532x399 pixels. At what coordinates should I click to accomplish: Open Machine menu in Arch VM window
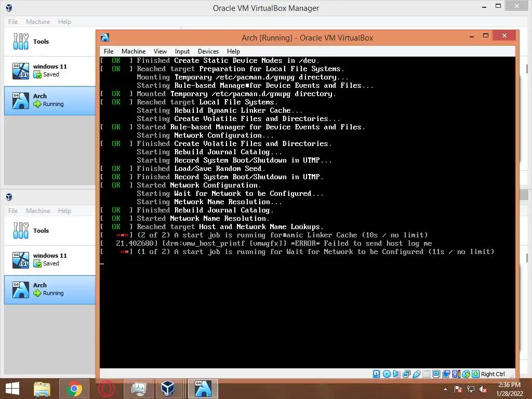pyautogui.click(x=134, y=51)
